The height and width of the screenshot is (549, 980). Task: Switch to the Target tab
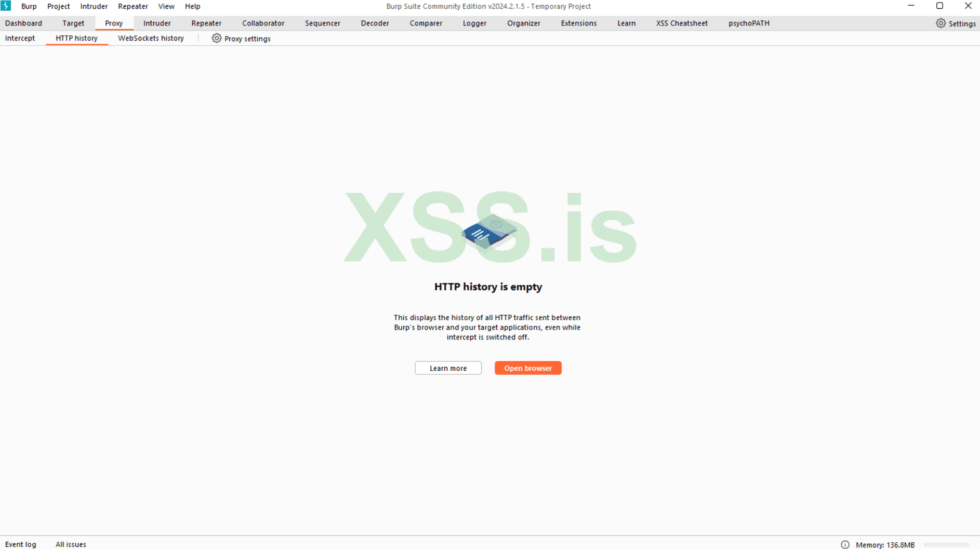coord(73,23)
